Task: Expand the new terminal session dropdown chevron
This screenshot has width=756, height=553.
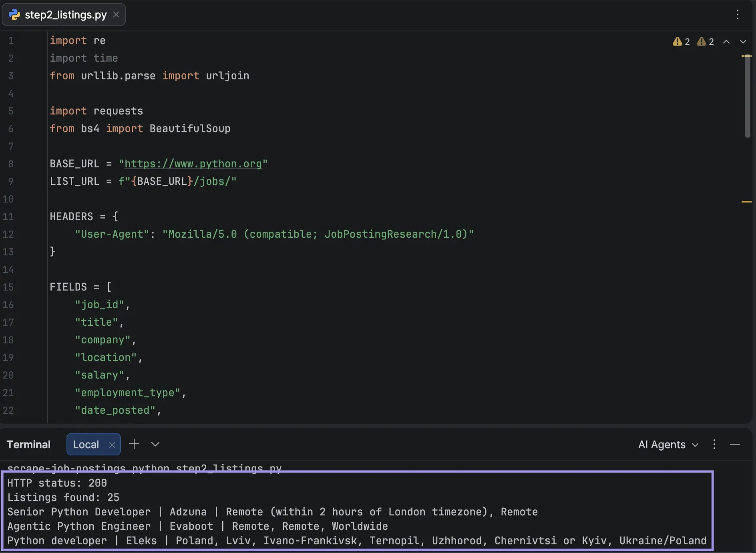Action: coord(155,444)
